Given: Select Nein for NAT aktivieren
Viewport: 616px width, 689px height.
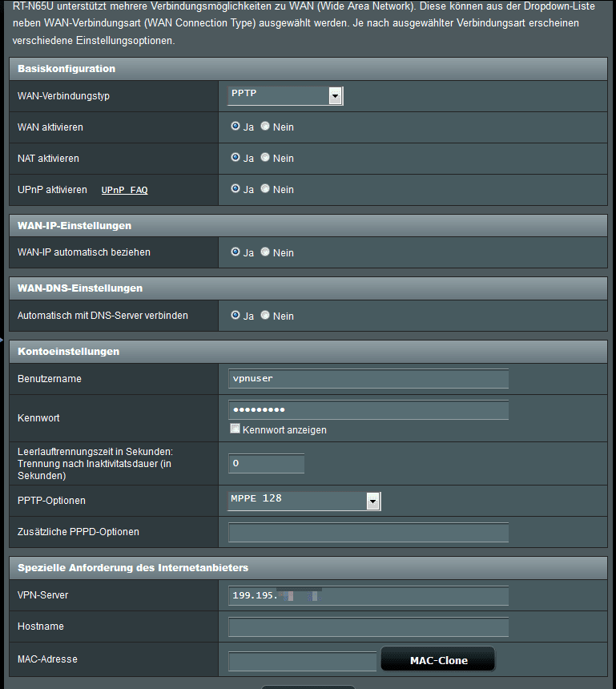Looking at the screenshot, I should click(265, 157).
